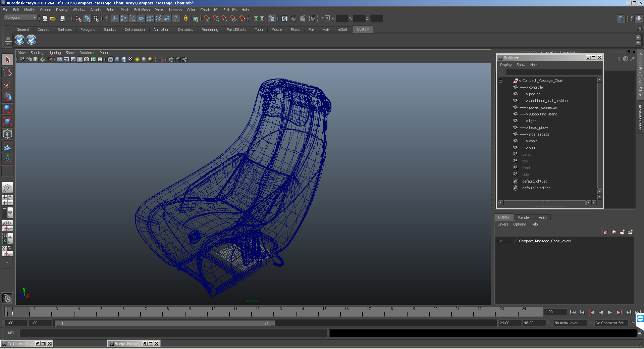Switch to the Render layer tab
The width and height of the screenshot is (644, 349).
coord(524,217)
